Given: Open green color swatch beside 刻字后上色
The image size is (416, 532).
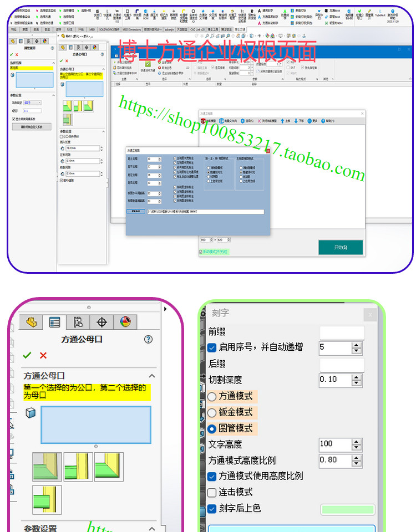Looking at the screenshot, I should (347, 509).
